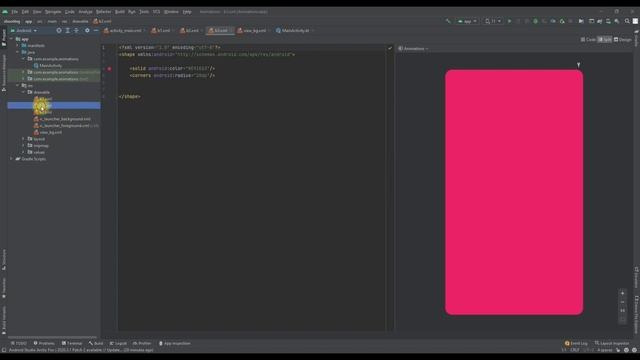
Task: Expand the manifests folder
Action: pos(18,45)
